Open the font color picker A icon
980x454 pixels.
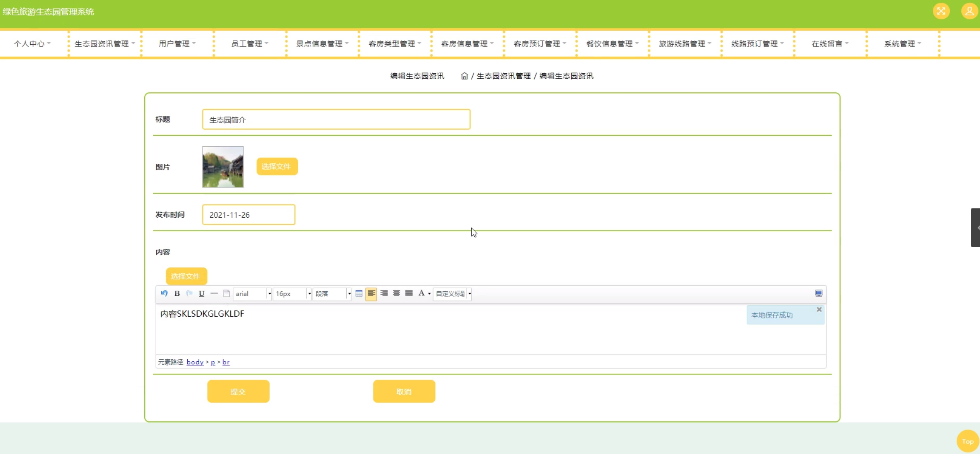[x=421, y=293]
